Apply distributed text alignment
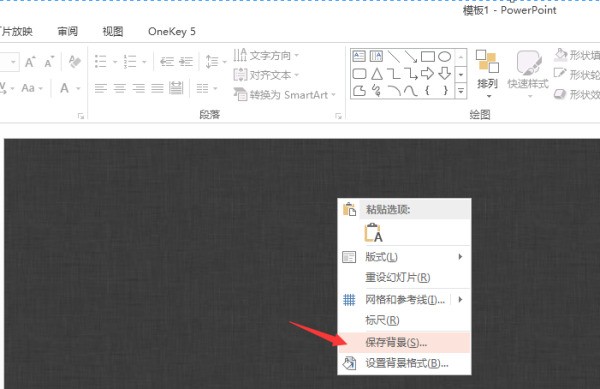Image resolution: width=600 pixels, height=389 pixels. point(176,88)
